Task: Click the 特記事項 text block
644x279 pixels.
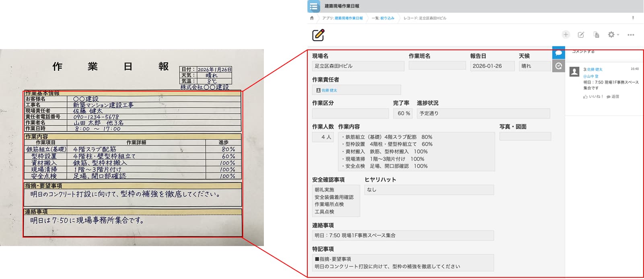Action: [x=403, y=263]
